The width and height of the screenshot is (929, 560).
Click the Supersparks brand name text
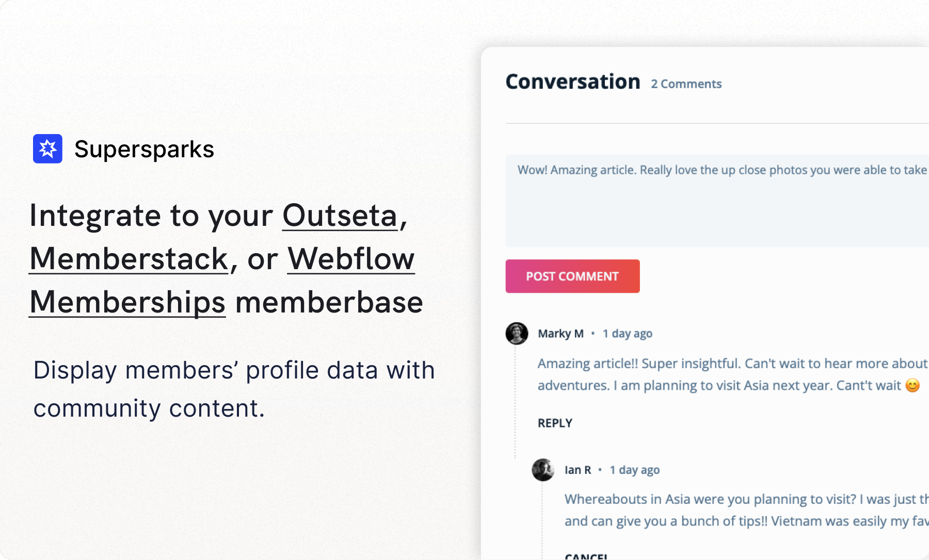pyautogui.click(x=144, y=150)
